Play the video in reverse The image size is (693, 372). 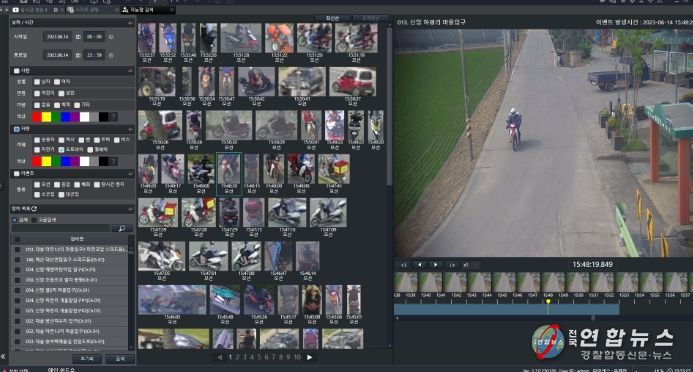click(419, 265)
